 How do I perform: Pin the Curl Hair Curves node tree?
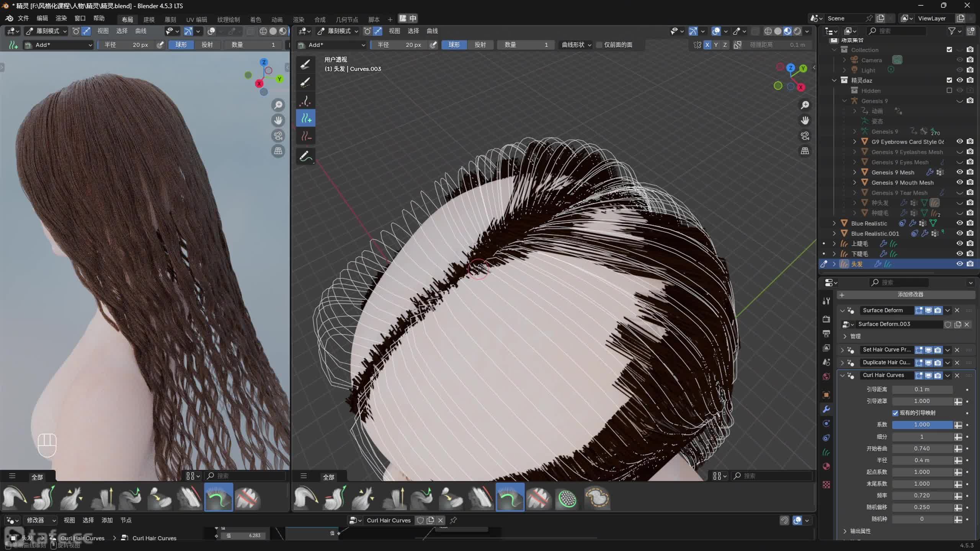453,520
